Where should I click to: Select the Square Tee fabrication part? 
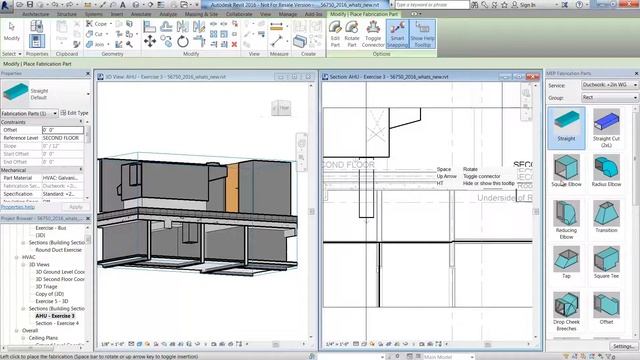tap(606, 262)
